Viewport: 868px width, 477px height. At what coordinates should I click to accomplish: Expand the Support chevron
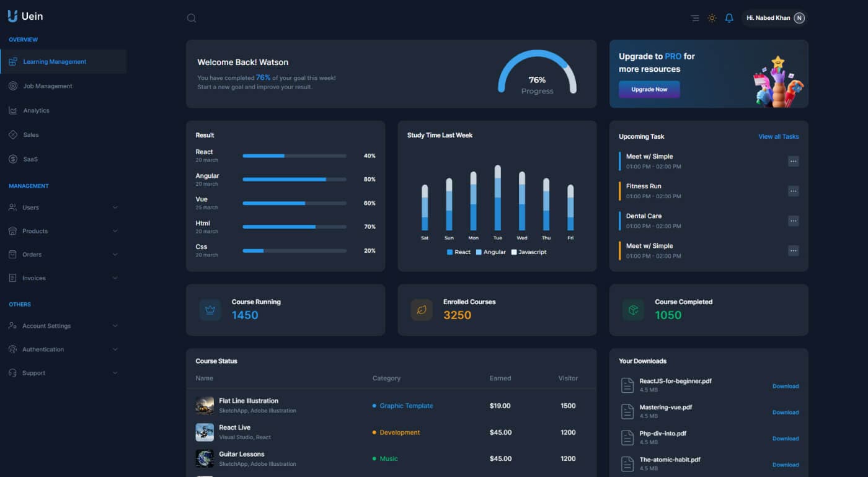tap(115, 373)
